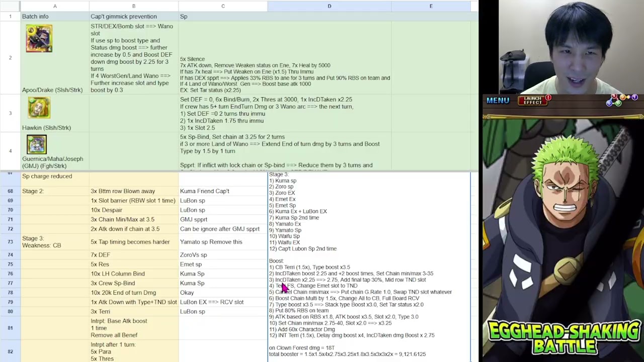Click the 'Egghead-Shaking Battle' title banner

(x=563, y=338)
